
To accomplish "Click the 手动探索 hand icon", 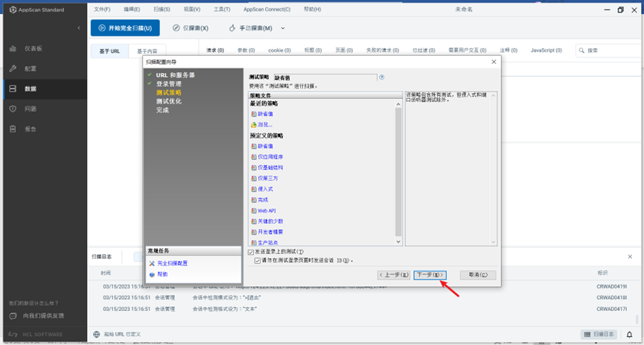I will point(232,28).
